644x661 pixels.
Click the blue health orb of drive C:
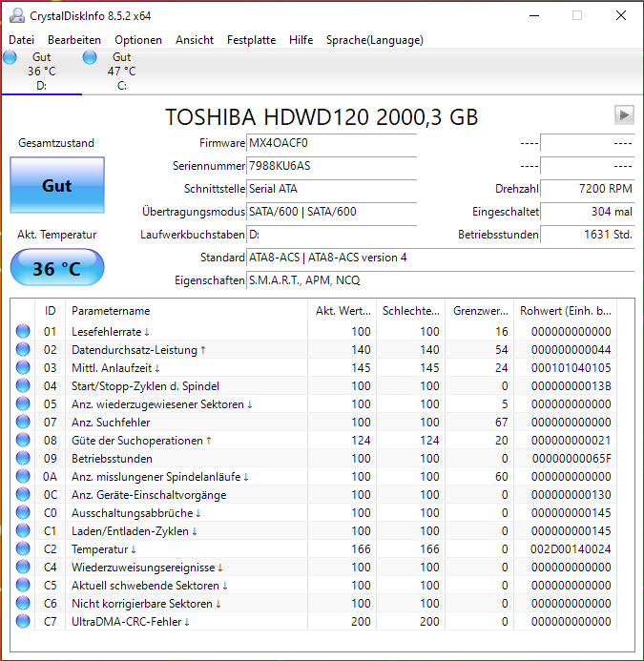[x=90, y=57]
